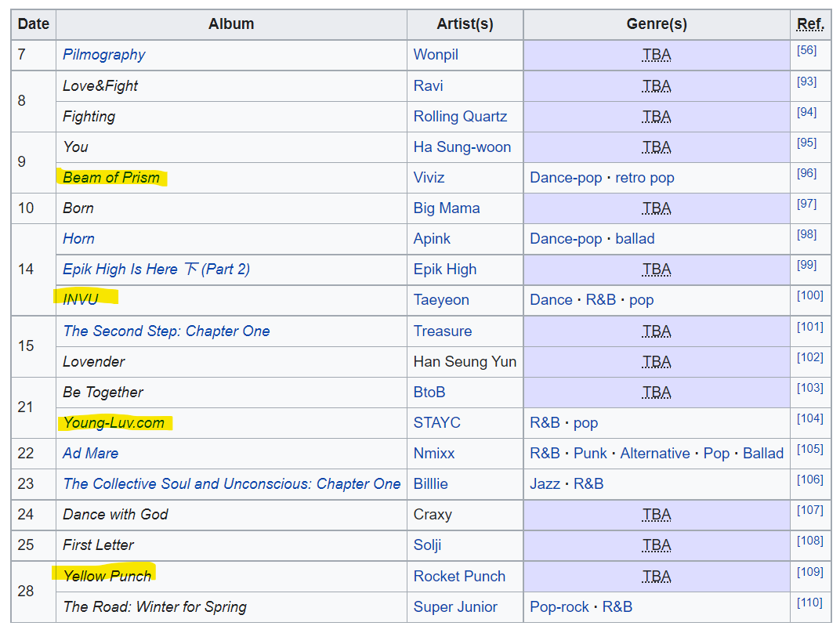Screen dimensions: 840x626
Task: Open the Horn album link
Action: pyautogui.click(x=78, y=238)
